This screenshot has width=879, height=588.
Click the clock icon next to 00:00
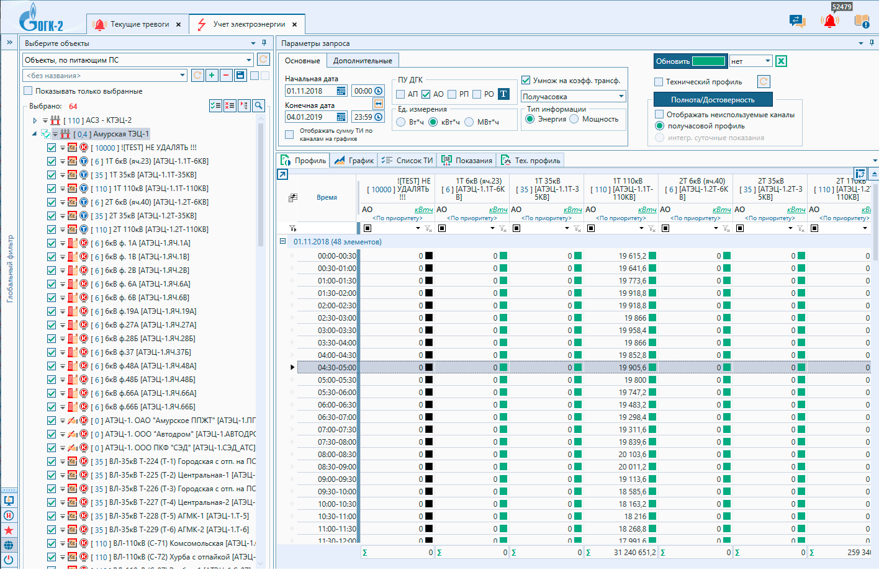[x=378, y=91]
